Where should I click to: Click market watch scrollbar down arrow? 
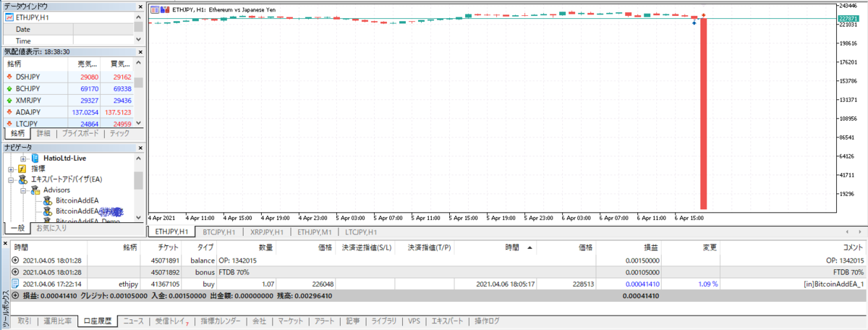click(x=138, y=124)
